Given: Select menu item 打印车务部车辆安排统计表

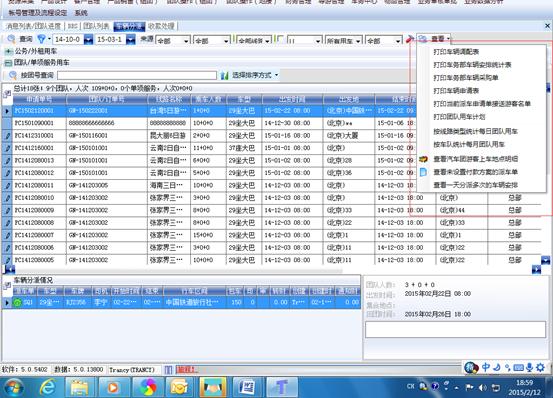Looking at the screenshot, I should pos(472,65).
